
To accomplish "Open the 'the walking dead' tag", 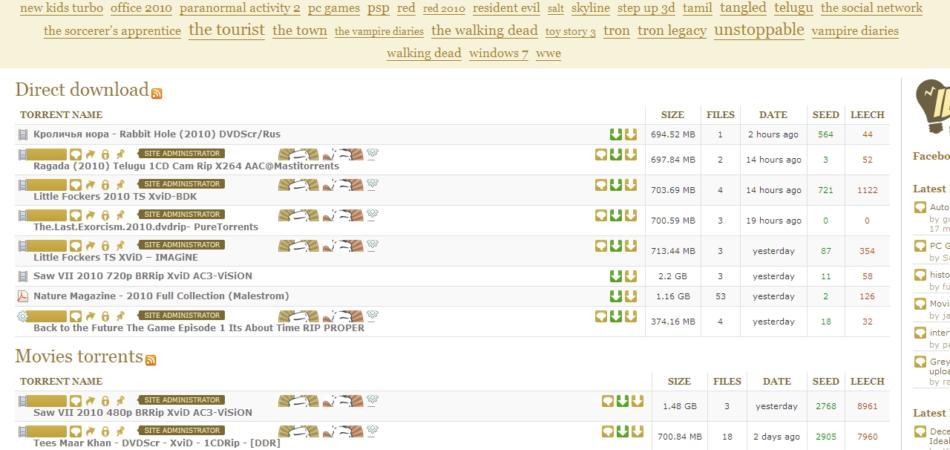I will 485,30.
